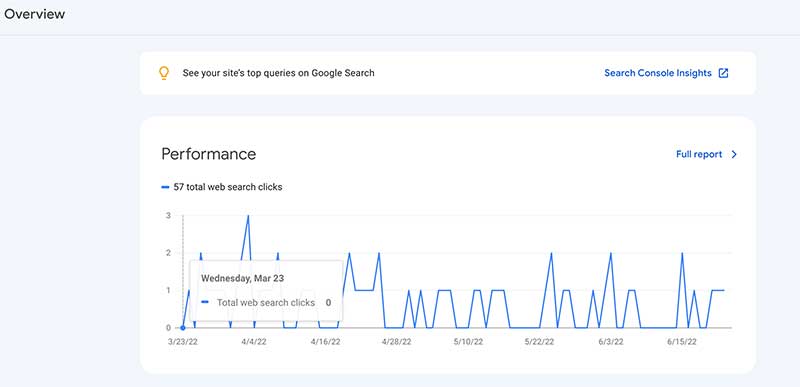Click 'See your site's top queries' text

tap(279, 73)
